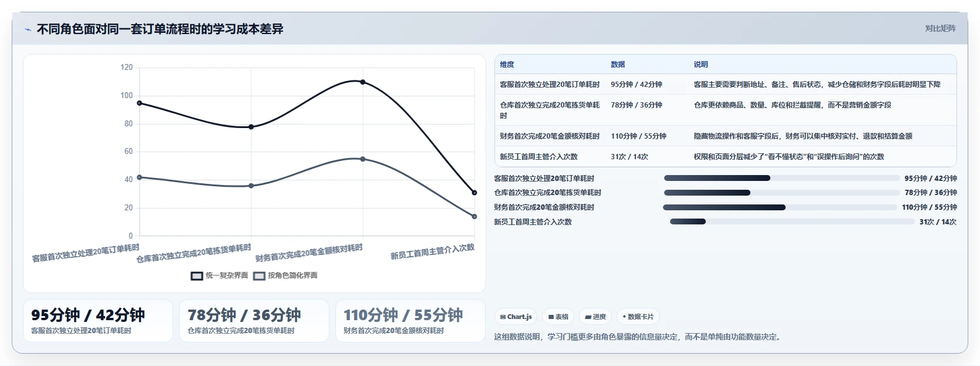
Task: Click table cell 110分钟 / 55分钟
Action: tap(638, 136)
